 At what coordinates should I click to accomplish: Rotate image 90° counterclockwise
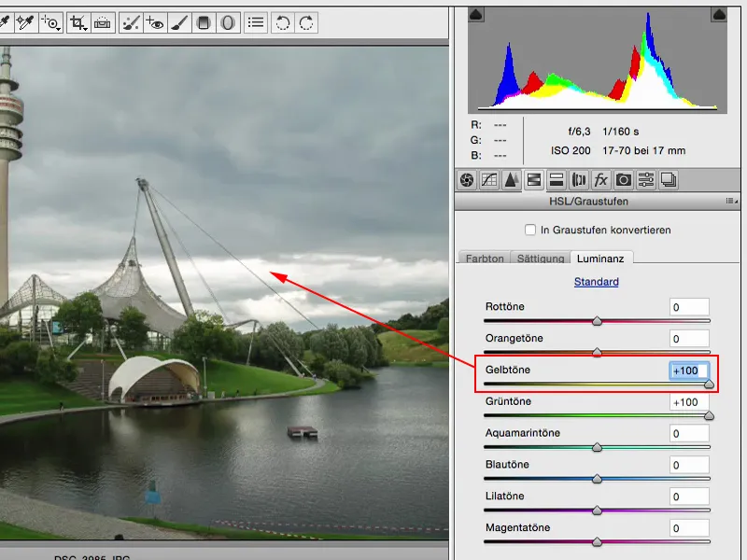pos(283,22)
